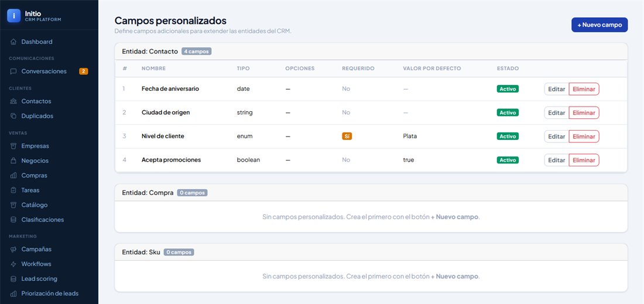Image resolution: width=644 pixels, height=304 pixels.
Task: Open Clasificaciones in sidebar
Action: pos(49,220)
